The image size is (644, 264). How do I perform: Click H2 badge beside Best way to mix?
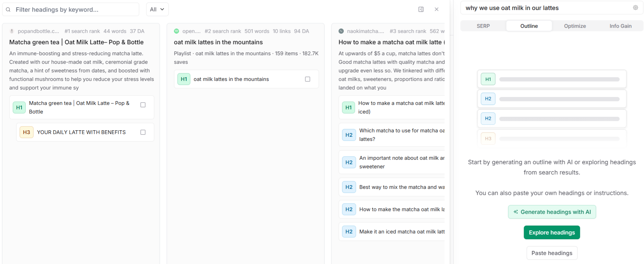[349, 187]
